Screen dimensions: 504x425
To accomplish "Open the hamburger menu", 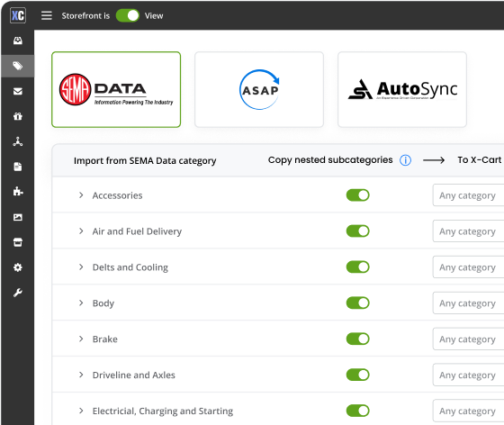I will (47, 15).
